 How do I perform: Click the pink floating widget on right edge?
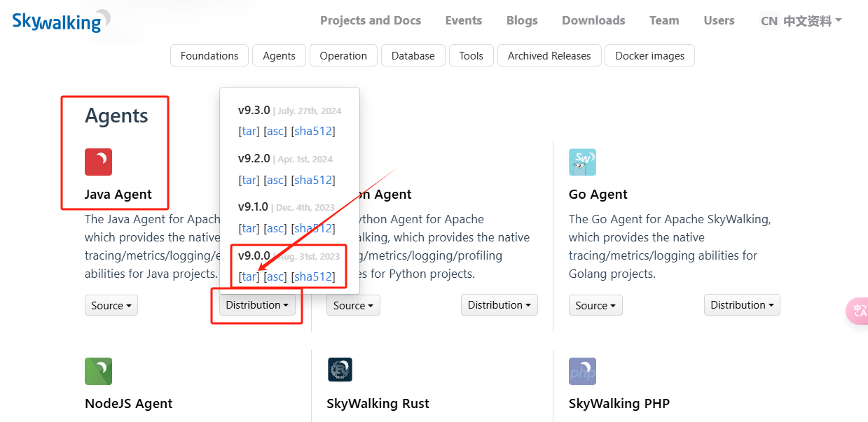pos(858,311)
